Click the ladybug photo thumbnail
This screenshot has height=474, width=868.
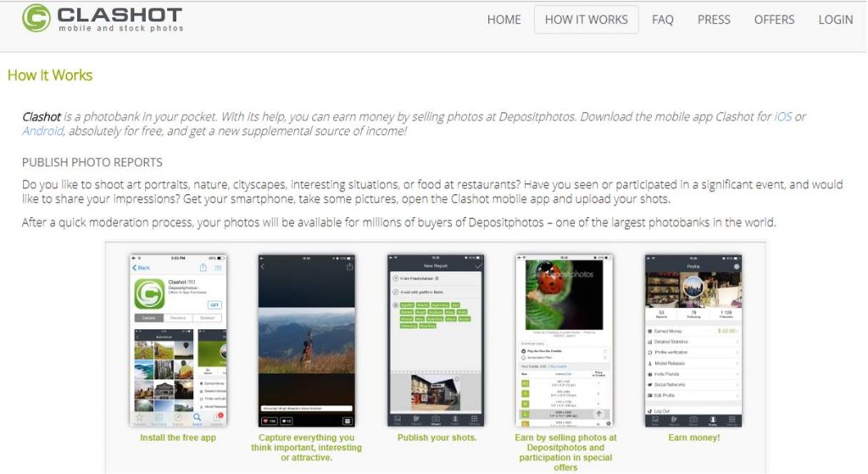coord(565,294)
